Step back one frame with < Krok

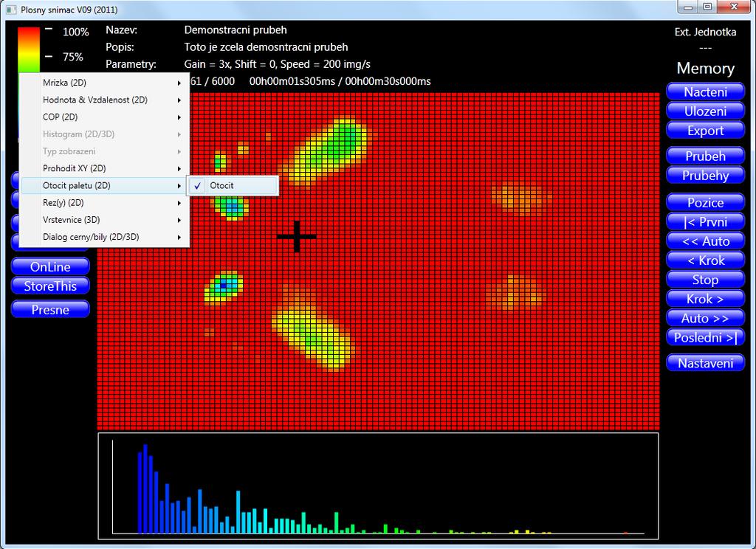pos(705,260)
